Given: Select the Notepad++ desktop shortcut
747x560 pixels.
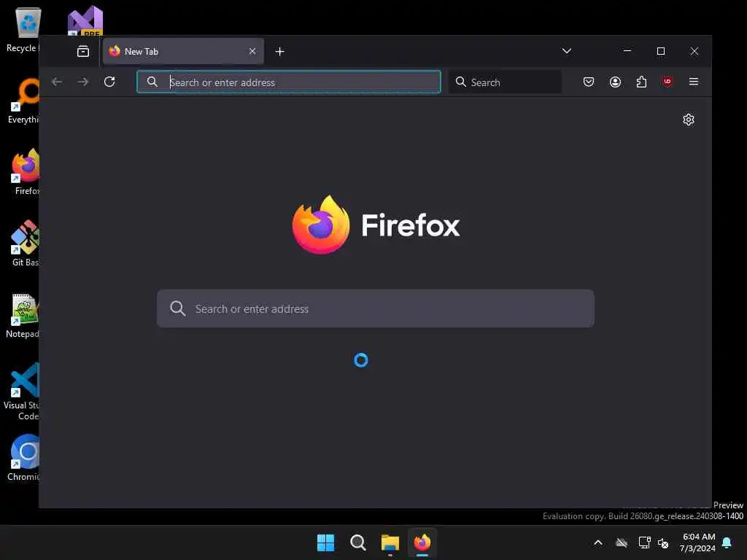Looking at the screenshot, I should tap(23, 315).
